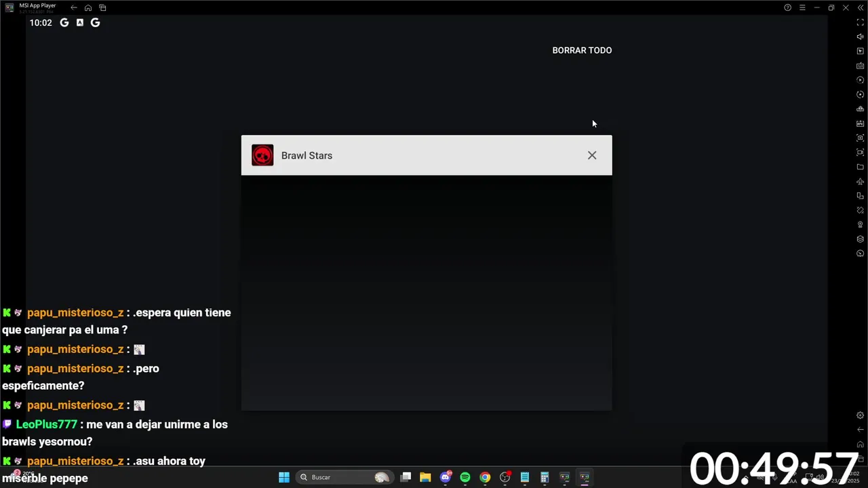Image resolution: width=868 pixels, height=488 pixels.
Task: Open settings gear at sidebar bottom
Action: click(861, 415)
